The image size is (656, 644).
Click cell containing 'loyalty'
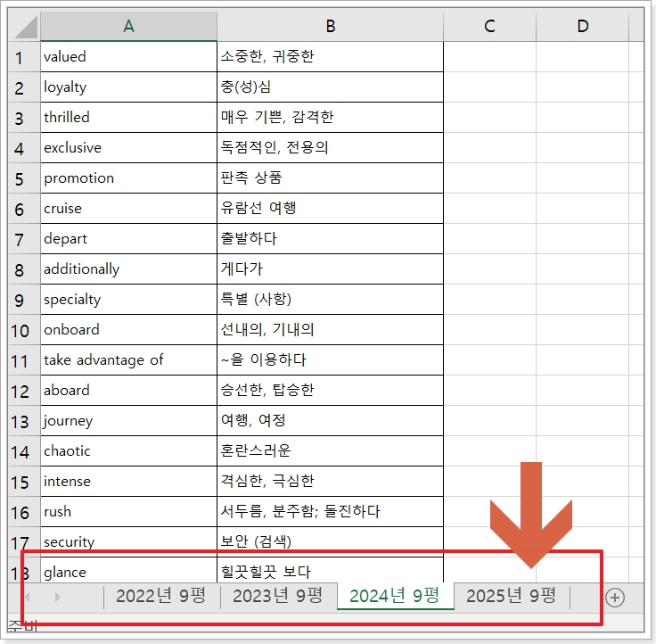click(128, 87)
